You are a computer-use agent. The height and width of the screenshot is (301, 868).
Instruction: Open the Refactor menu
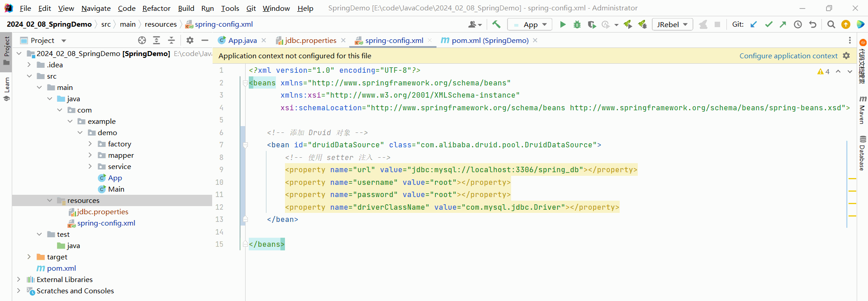[x=156, y=8]
